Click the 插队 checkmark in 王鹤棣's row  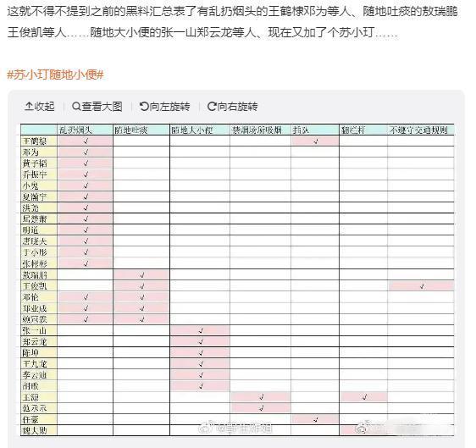click(316, 141)
